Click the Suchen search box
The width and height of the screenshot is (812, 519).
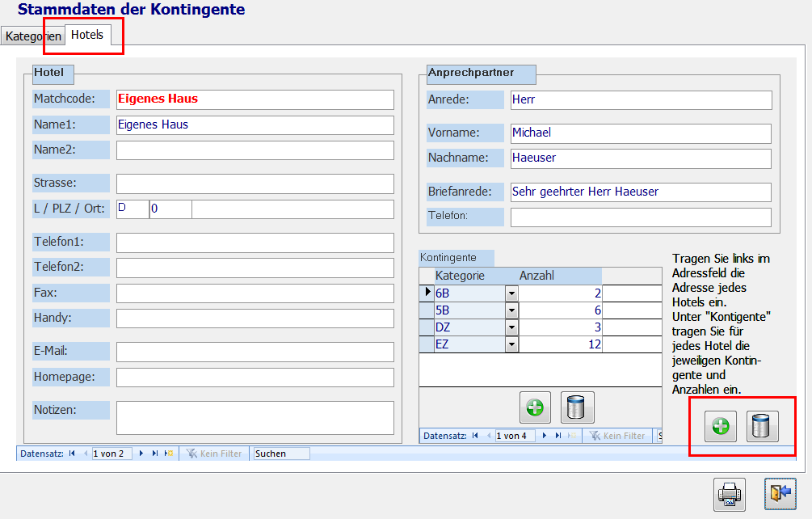[280, 454]
